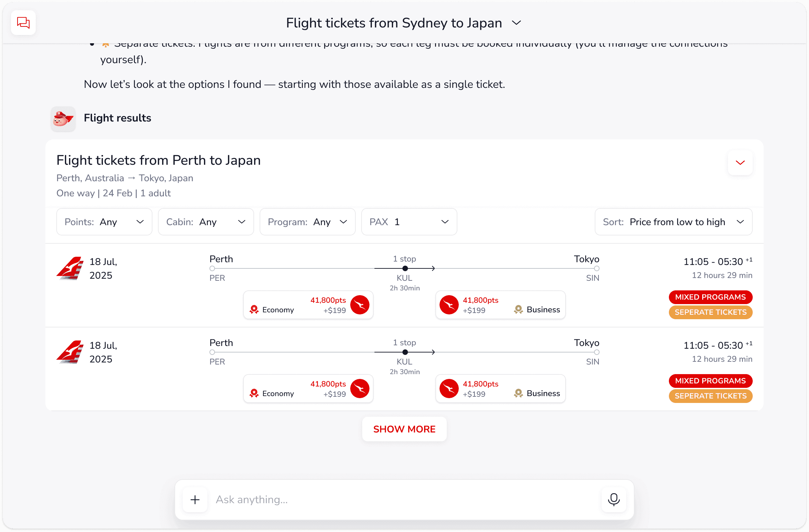Select the first flight's Business fare card
The height and width of the screenshot is (532, 809).
(500, 305)
